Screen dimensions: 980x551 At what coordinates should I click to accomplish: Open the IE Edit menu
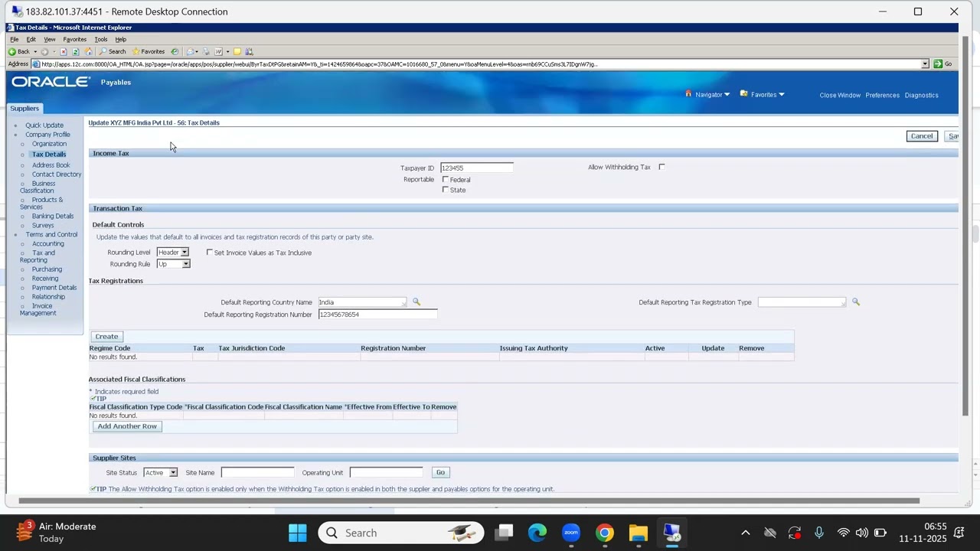31,39
